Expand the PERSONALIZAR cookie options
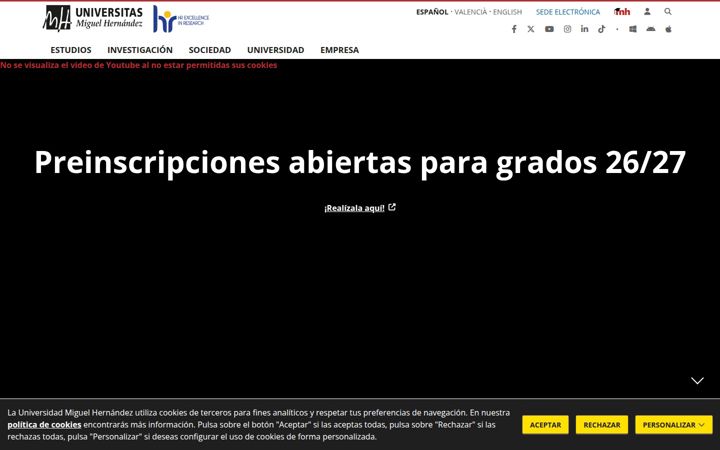720x450 pixels. (674, 425)
